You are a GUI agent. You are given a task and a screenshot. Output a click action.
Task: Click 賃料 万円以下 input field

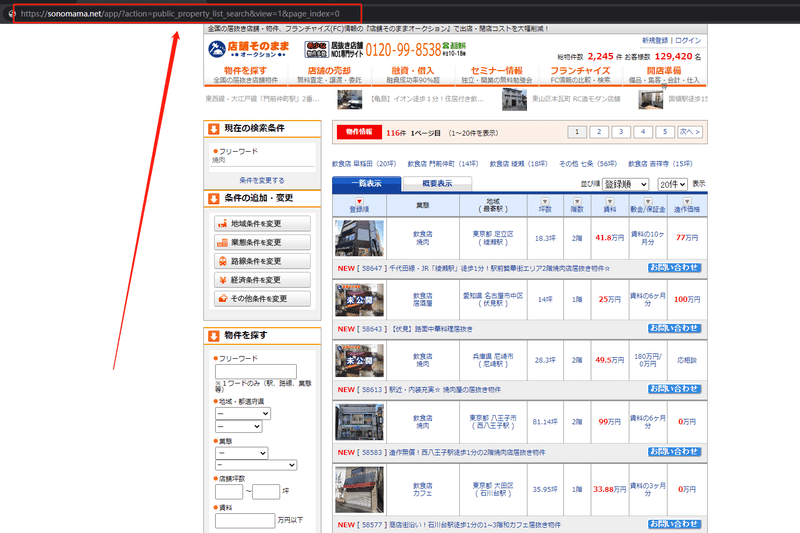245,520
